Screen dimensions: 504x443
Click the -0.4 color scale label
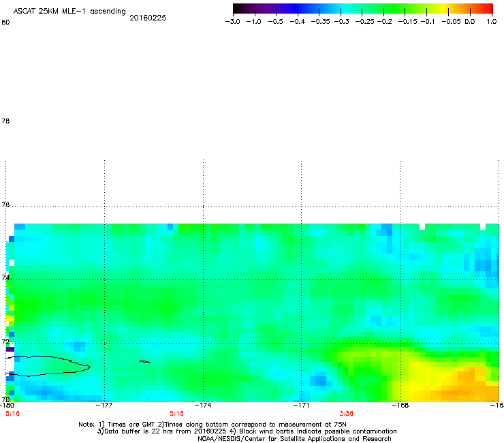[298, 22]
